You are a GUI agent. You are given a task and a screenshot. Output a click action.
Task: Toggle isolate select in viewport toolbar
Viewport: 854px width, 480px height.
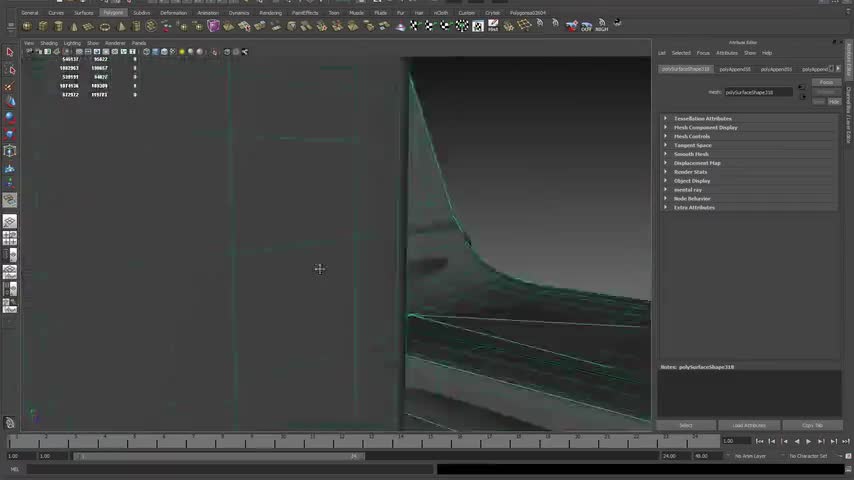215,52
